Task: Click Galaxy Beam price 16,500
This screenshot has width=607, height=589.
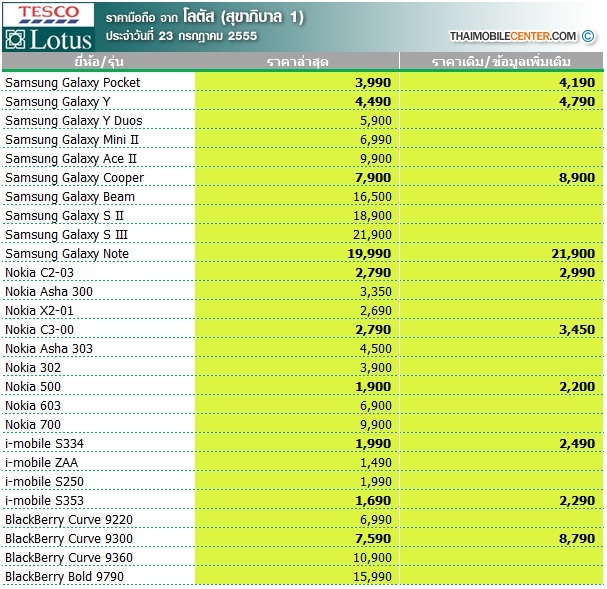Action: point(372,196)
